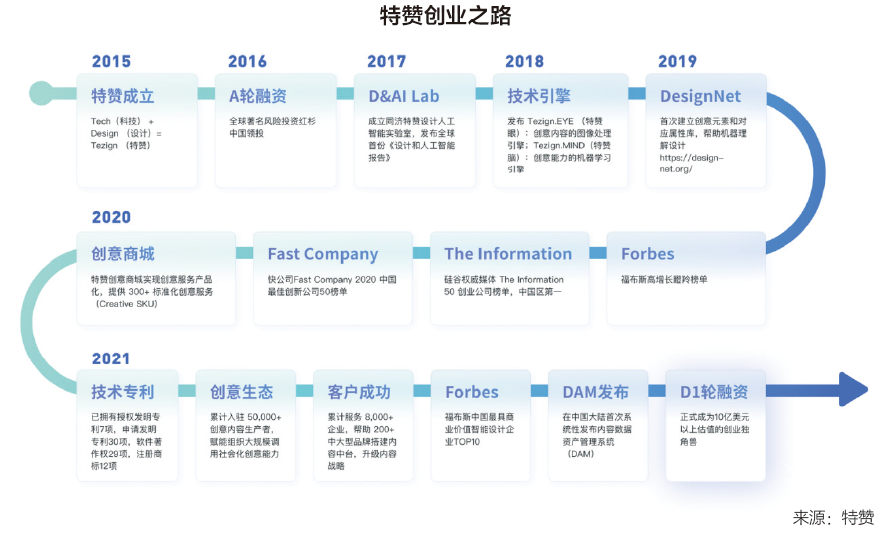Click the 福布斯高增长瞪羚榜单 description

click(664, 279)
